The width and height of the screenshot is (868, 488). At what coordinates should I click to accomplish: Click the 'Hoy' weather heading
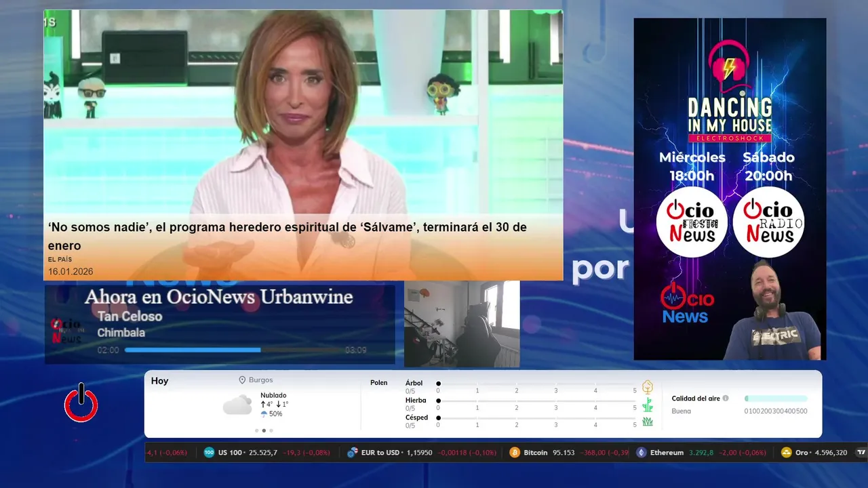pos(159,381)
